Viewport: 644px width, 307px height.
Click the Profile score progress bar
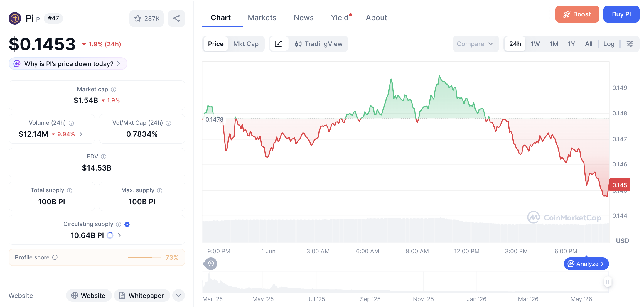point(144,257)
